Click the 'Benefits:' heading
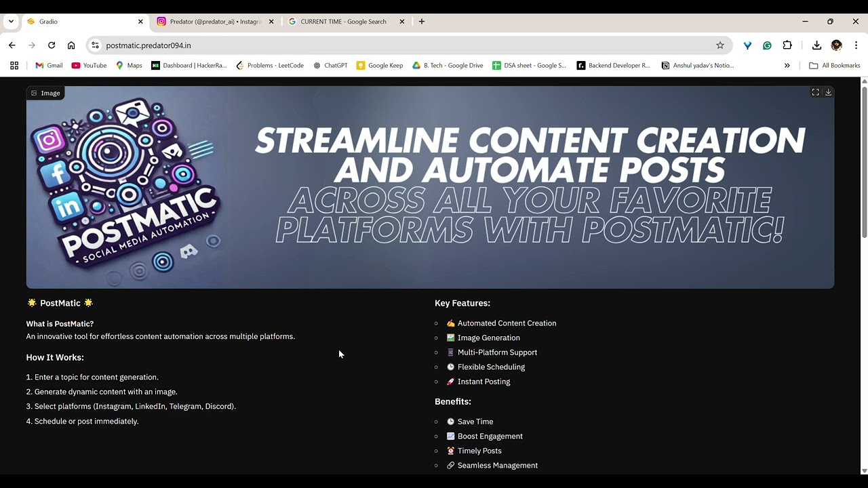Viewport: 868px width, 488px height. coord(453,401)
